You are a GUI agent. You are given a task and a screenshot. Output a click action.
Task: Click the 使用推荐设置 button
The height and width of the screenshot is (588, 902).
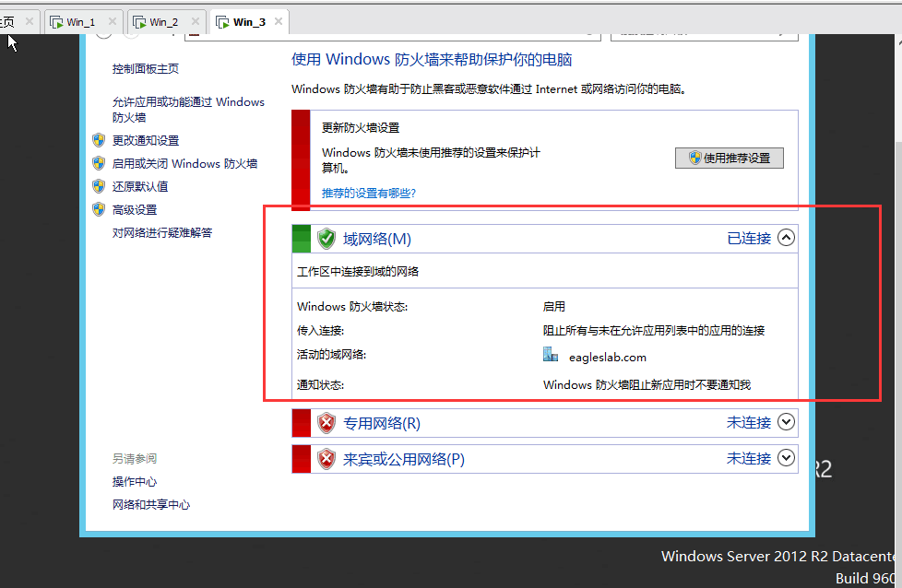click(x=730, y=159)
